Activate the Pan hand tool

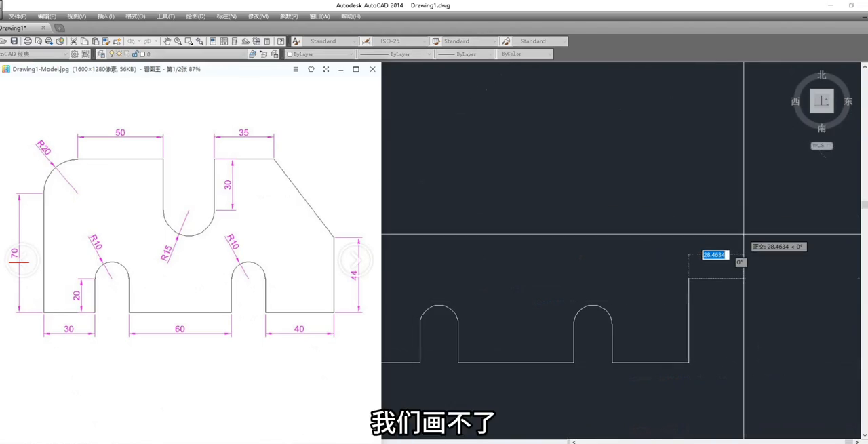tap(167, 41)
